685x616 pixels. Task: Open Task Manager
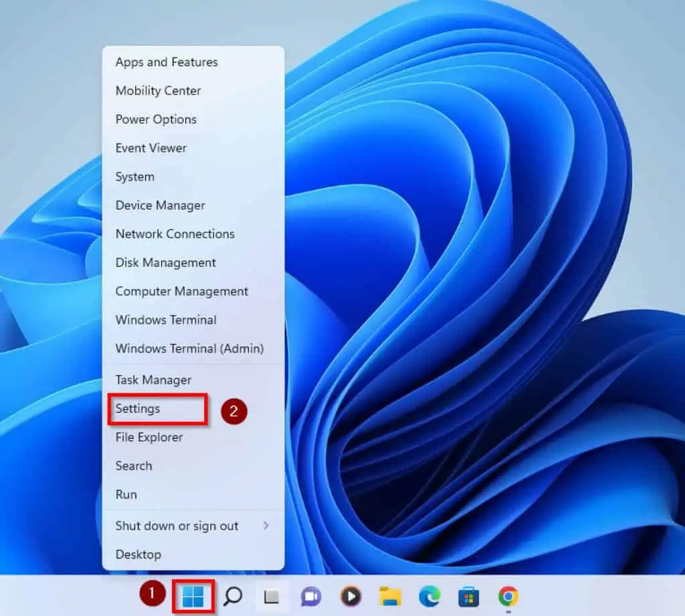point(153,379)
